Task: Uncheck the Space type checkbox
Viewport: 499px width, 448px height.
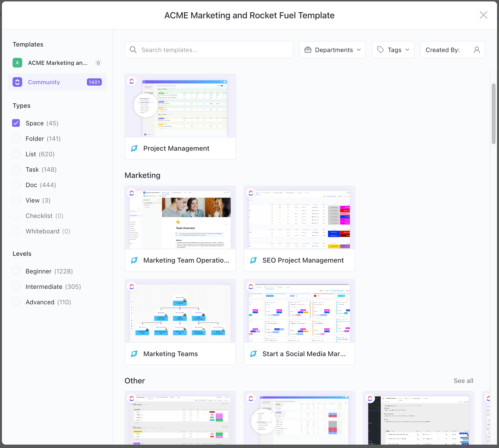Action: pos(16,123)
